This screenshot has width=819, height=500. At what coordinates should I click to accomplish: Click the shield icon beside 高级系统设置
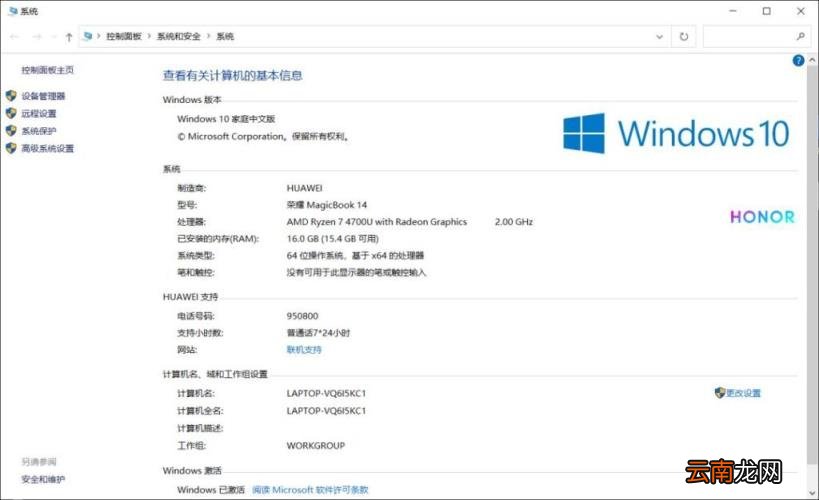tap(11, 148)
